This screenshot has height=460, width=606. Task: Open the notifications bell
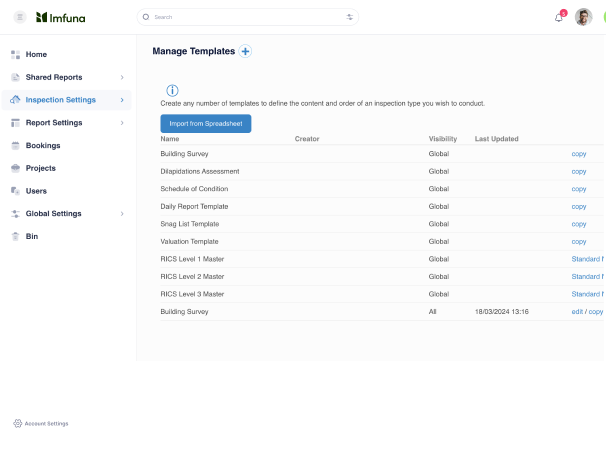click(558, 18)
